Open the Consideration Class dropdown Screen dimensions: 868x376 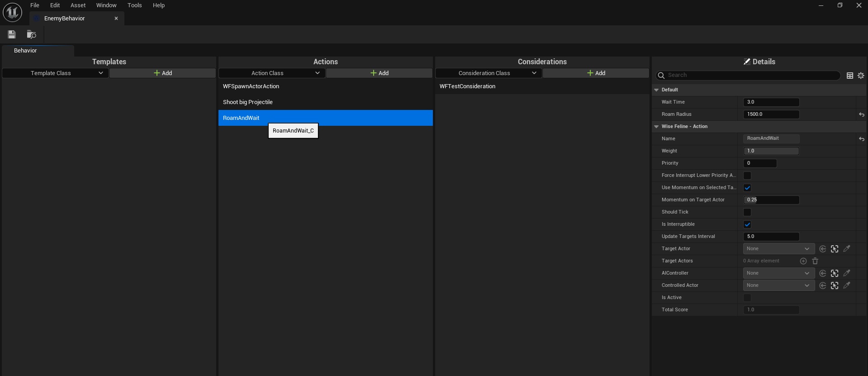[489, 73]
